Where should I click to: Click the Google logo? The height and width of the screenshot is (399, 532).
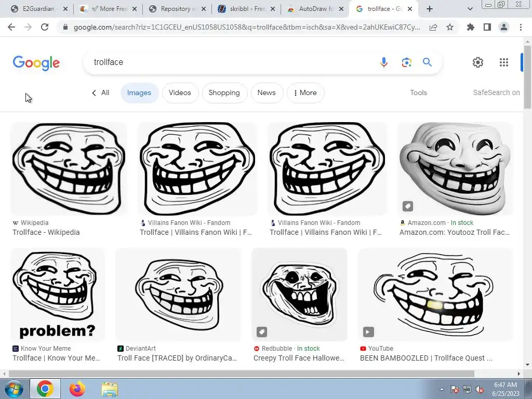36,63
